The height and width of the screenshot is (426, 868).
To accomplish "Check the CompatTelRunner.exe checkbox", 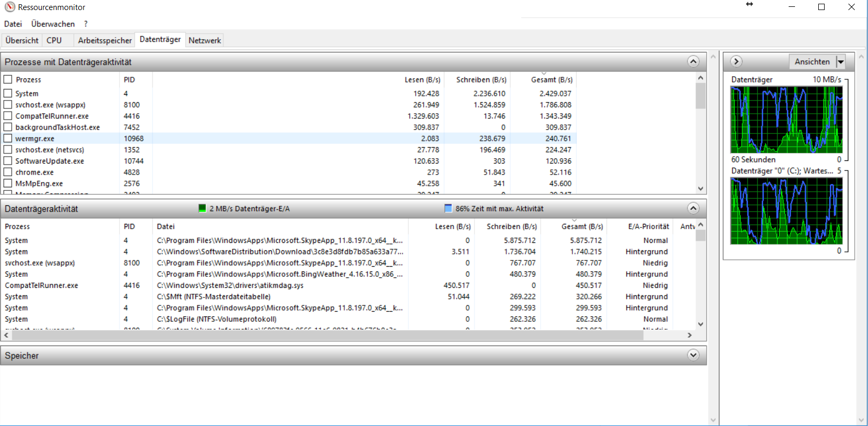I will [8, 116].
